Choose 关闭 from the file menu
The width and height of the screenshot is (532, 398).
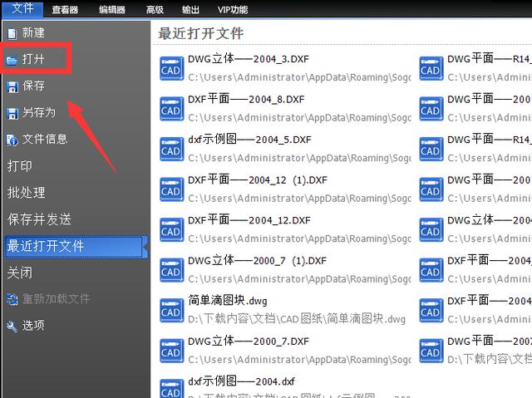pos(20,273)
